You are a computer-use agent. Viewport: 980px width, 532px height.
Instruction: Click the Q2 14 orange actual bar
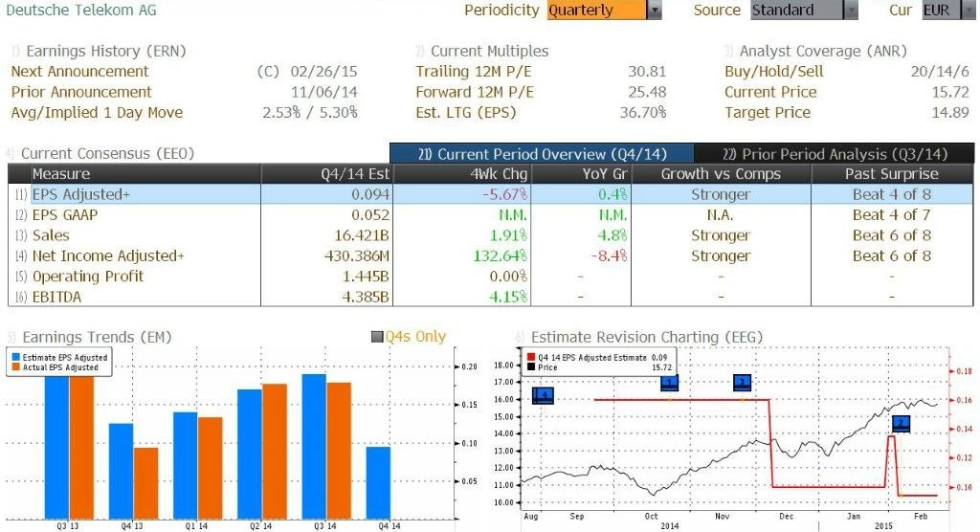(x=275, y=452)
